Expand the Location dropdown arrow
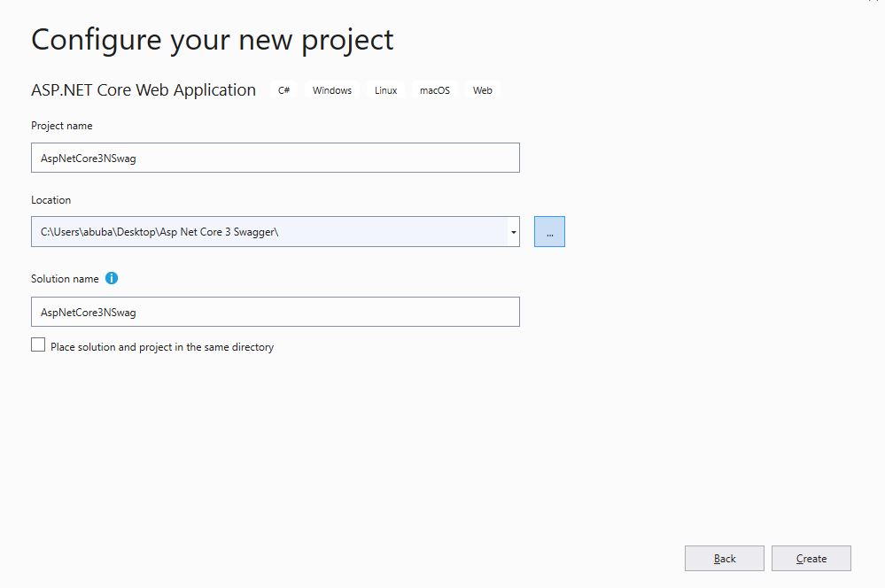 pyautogui.click(x=514, y=232)
